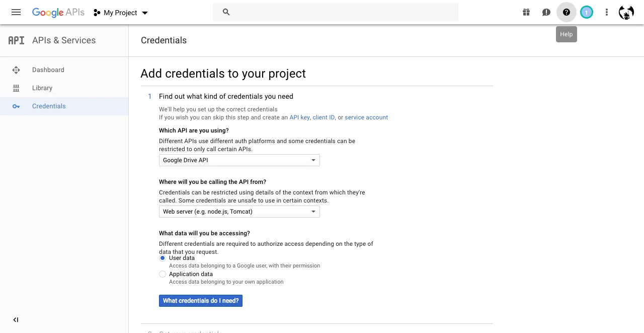Click the search magnifier icon
This screenshot has height=333, width=644.
(x=226, y=12)
